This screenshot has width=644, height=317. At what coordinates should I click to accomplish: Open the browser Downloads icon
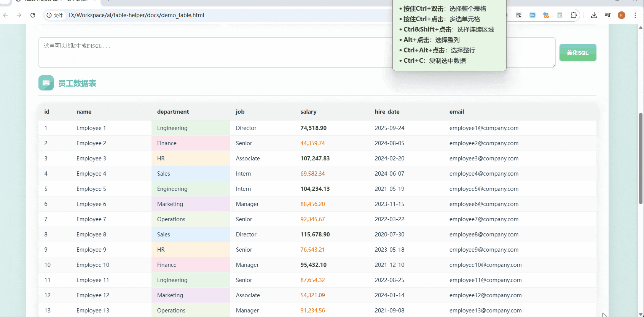[x=594, y=15]
